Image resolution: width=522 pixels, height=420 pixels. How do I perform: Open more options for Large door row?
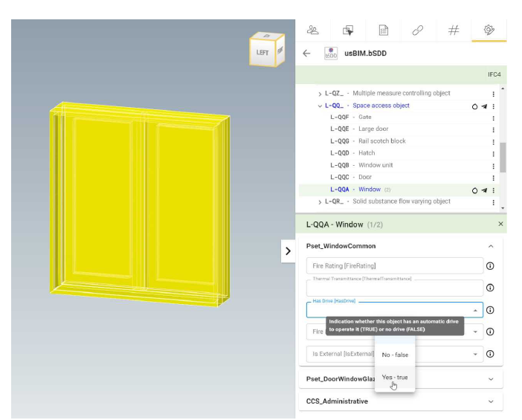[493, 130]
